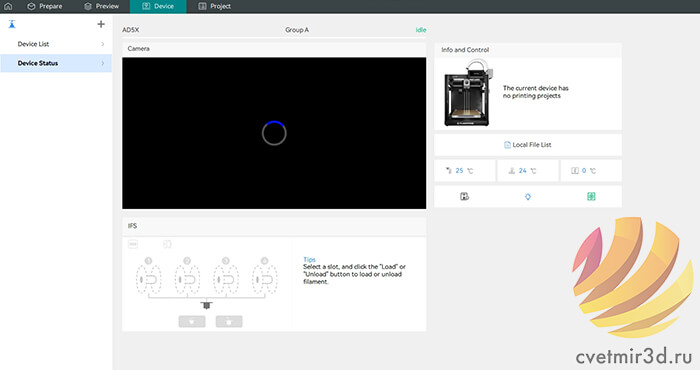Viewport: 700px width, 370px height.
Task: Click the idle status text
Action: (x=421, y=30)
